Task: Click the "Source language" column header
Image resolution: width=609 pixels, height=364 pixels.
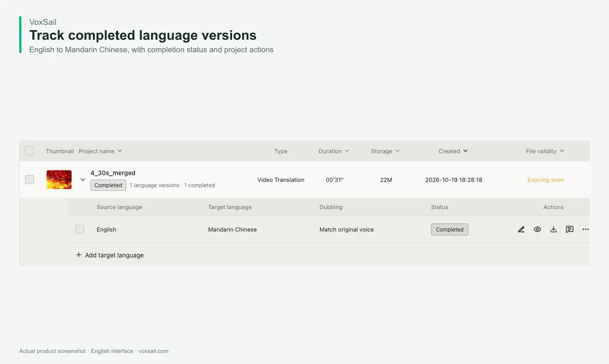Action: [x=119, y=207]
